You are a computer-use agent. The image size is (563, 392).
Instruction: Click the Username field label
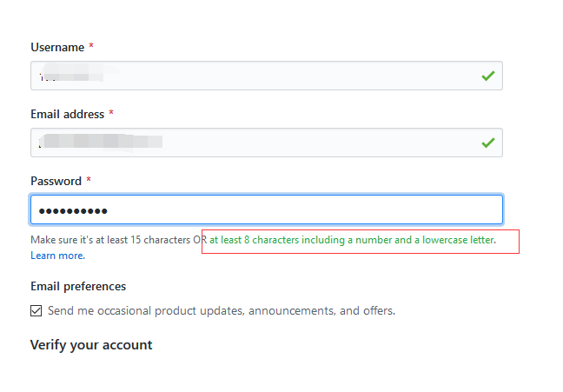(57, 47)
